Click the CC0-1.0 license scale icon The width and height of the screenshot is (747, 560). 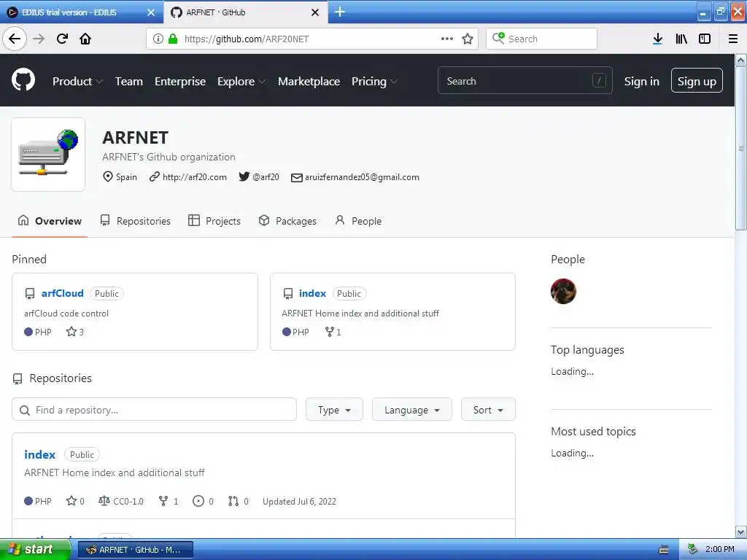(104, 501)
